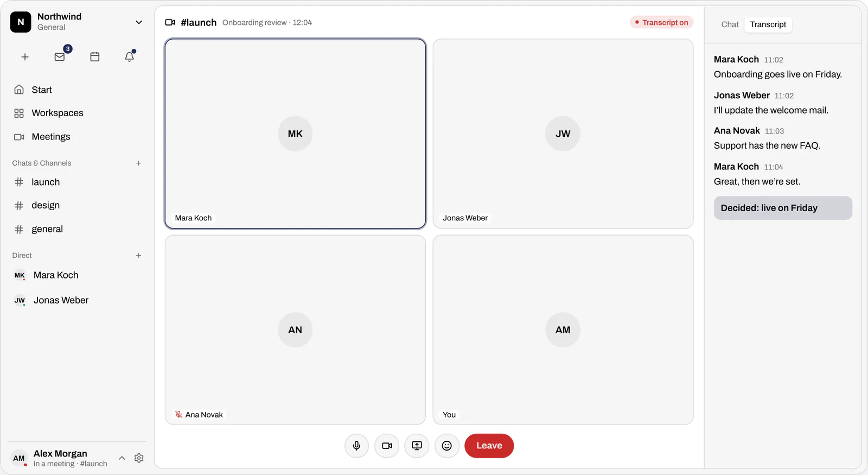
Task: Click Ana Novak's muted microphone icon
Action: pos(178,414)
